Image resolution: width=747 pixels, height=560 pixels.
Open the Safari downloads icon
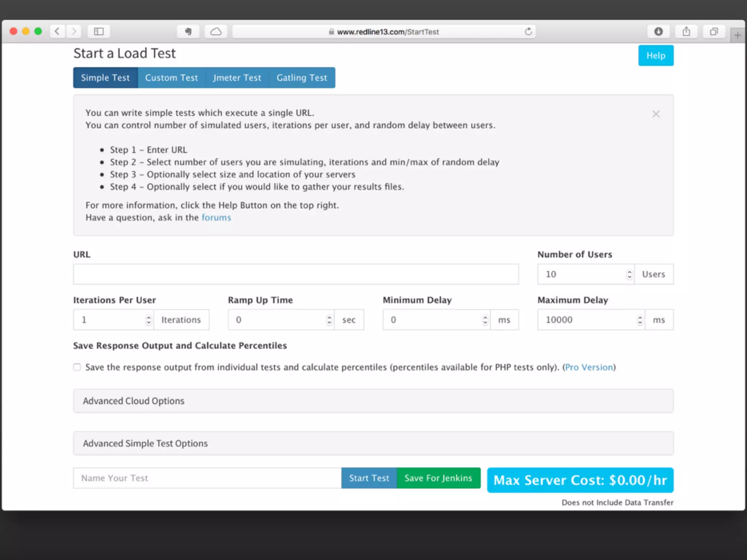[x=658, y=31]
